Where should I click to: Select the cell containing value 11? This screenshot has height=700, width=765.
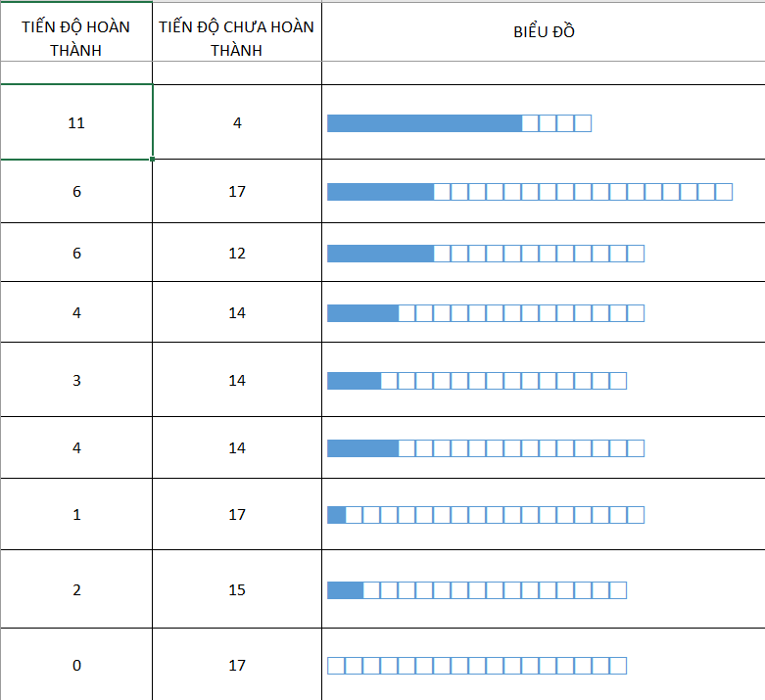(76, 123)
